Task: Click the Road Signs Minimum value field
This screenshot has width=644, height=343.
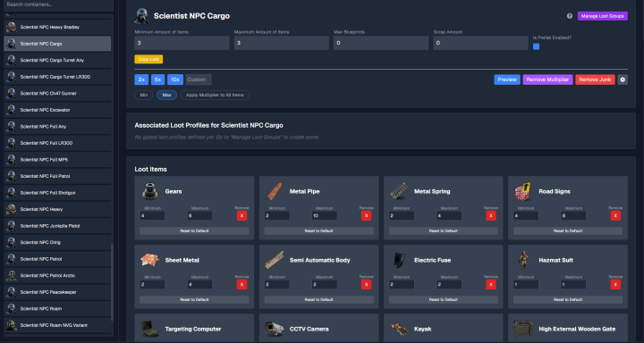Action: pyautogui.click(x=526, y=216)
